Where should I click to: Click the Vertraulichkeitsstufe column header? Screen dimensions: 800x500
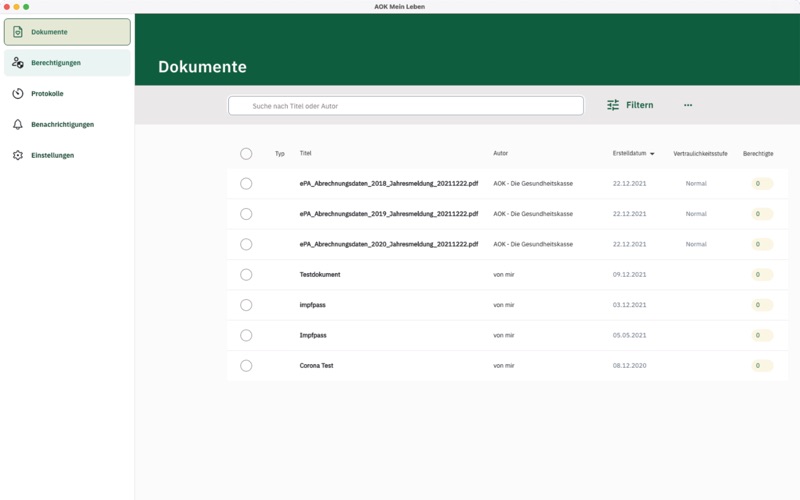[x=700, y=154]
